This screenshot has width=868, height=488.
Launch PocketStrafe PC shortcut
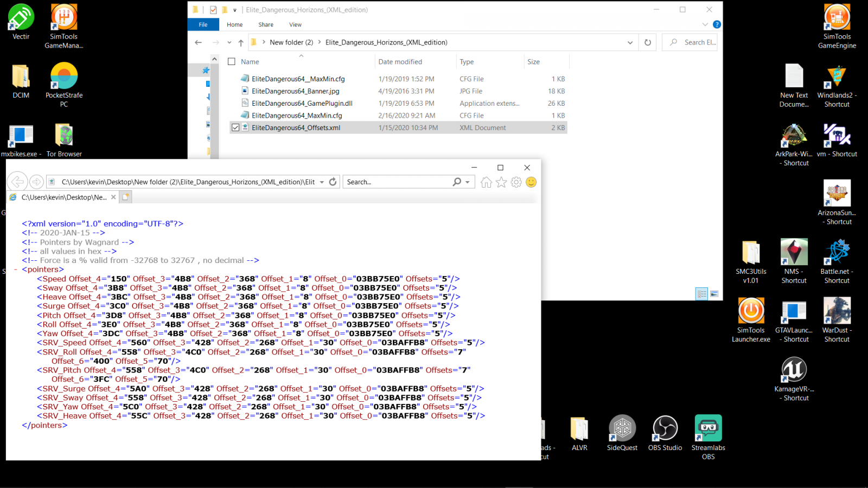click(x=64, y=85)
